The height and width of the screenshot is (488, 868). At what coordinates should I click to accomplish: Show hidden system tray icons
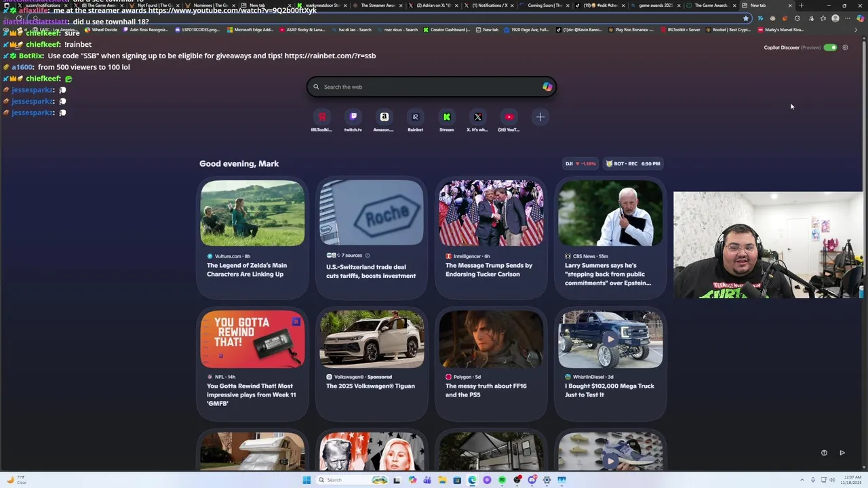click(x=802, y=480)
